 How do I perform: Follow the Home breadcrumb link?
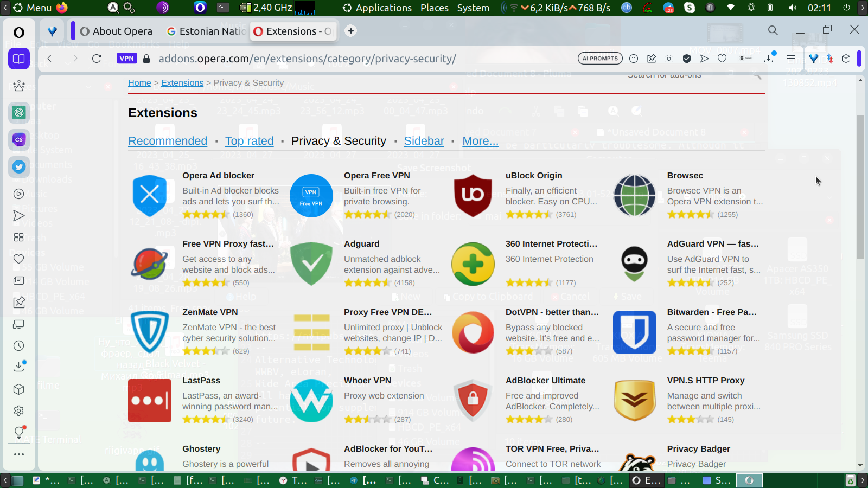tap(139, 83)
